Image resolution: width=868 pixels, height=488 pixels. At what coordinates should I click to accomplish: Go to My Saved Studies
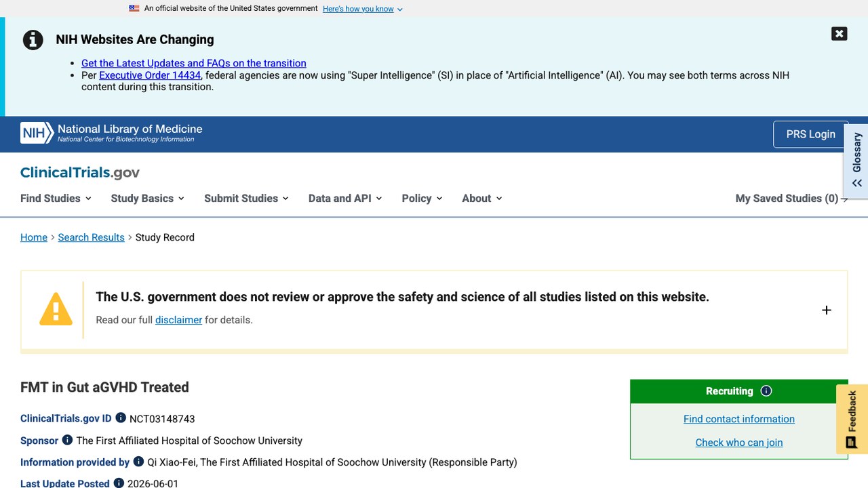[x=791, y=198]
